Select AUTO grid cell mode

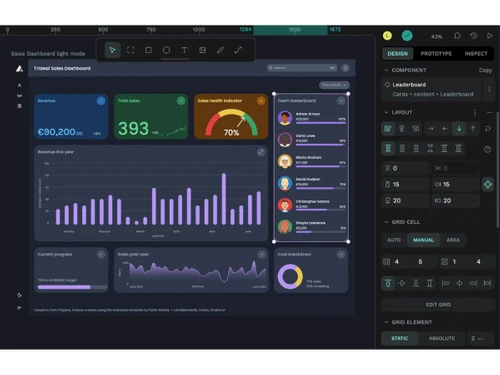394,240
